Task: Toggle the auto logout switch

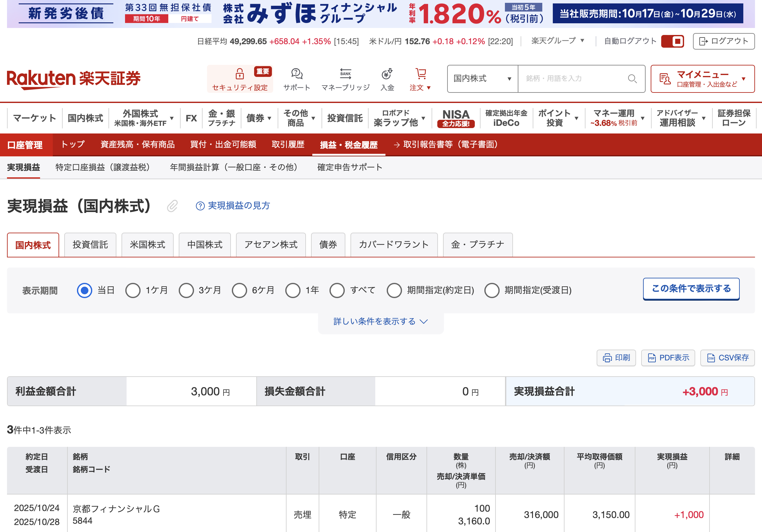Action: point(672,41)
